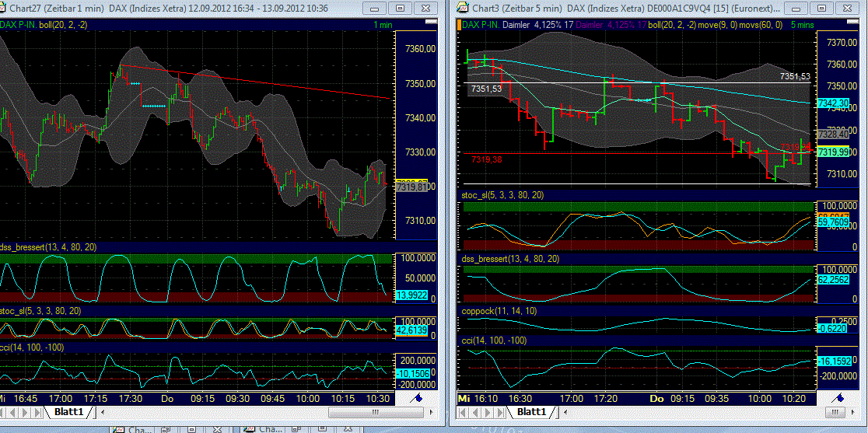This screenshot has height=433, width=868.
Task: Click first minimized Cha... window icon
Action: tap(117, 430)
